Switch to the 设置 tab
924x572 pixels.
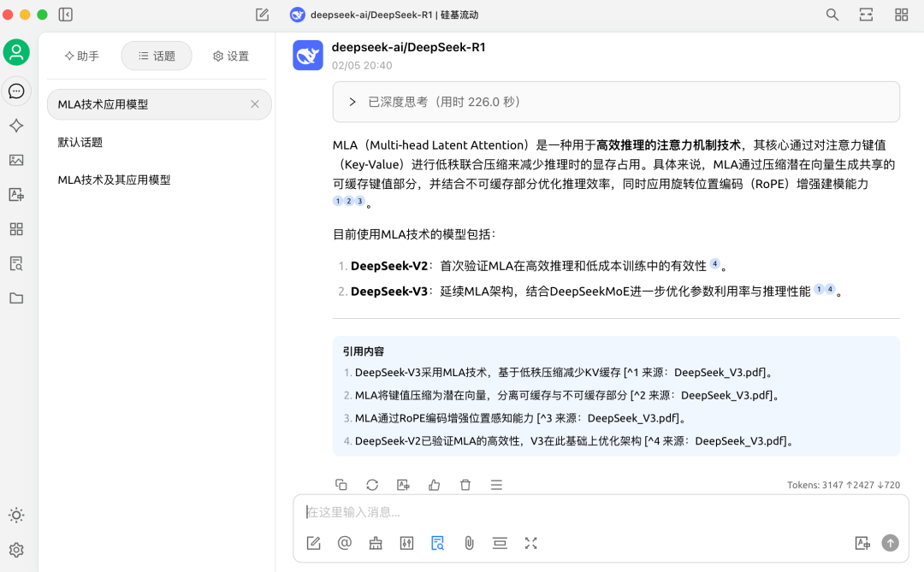point(231,56)
